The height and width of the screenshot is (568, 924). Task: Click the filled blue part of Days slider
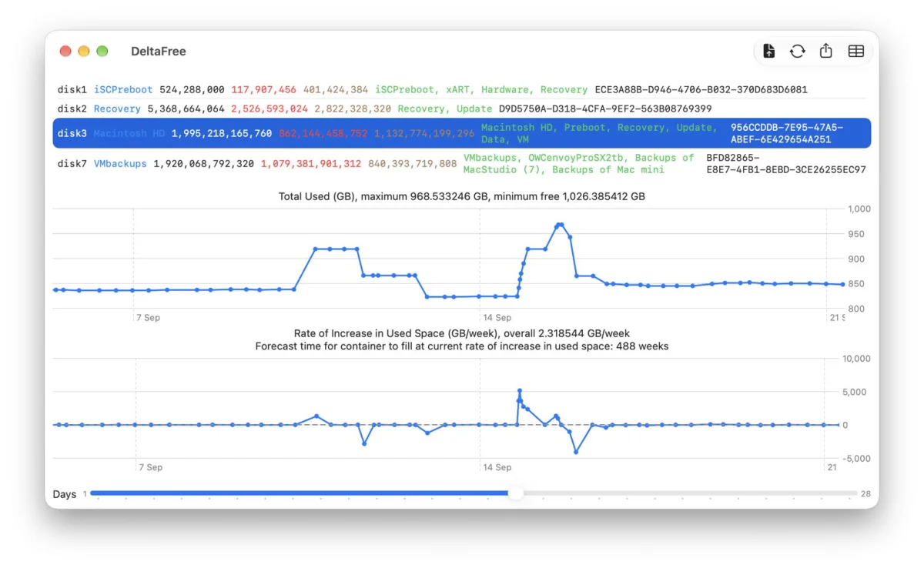pos(299,493)
